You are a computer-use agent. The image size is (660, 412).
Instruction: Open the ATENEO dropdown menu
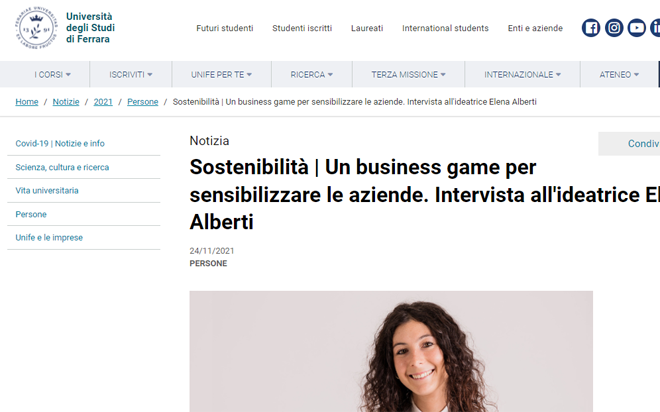[619, 74]
